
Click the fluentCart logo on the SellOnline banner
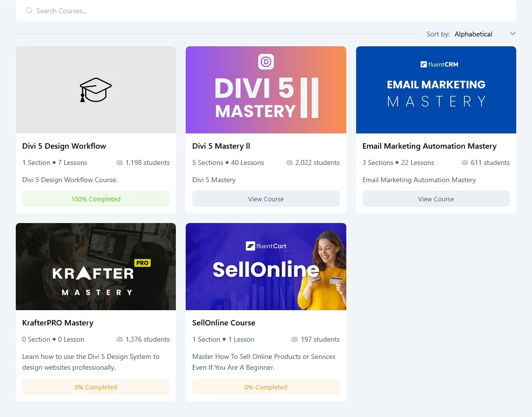[266, 246]
